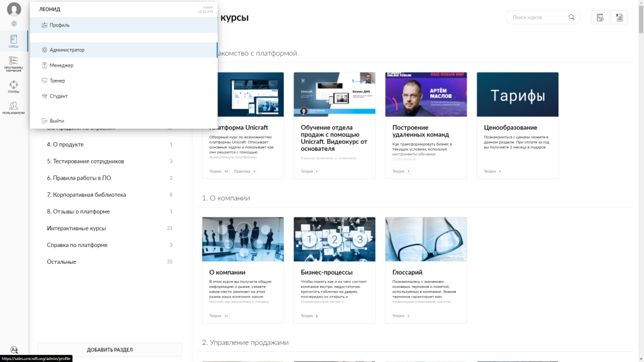Click the search magnifier icon
The height and width of the screenshot is (362, 644).
571,17
